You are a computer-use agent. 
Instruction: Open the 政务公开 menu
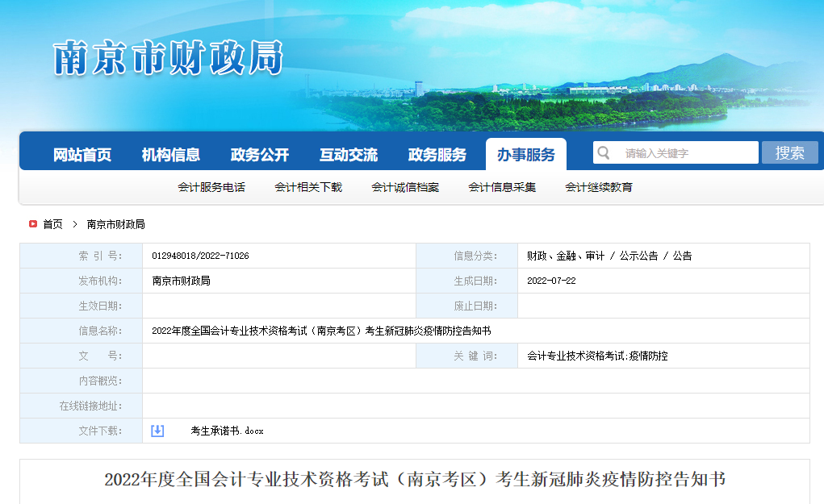point(260,152)
